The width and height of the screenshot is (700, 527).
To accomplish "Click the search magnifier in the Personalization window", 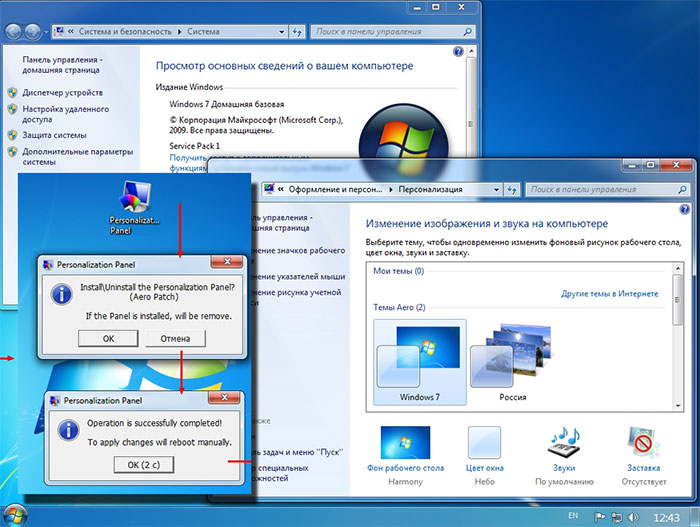I will click(682, 189).
